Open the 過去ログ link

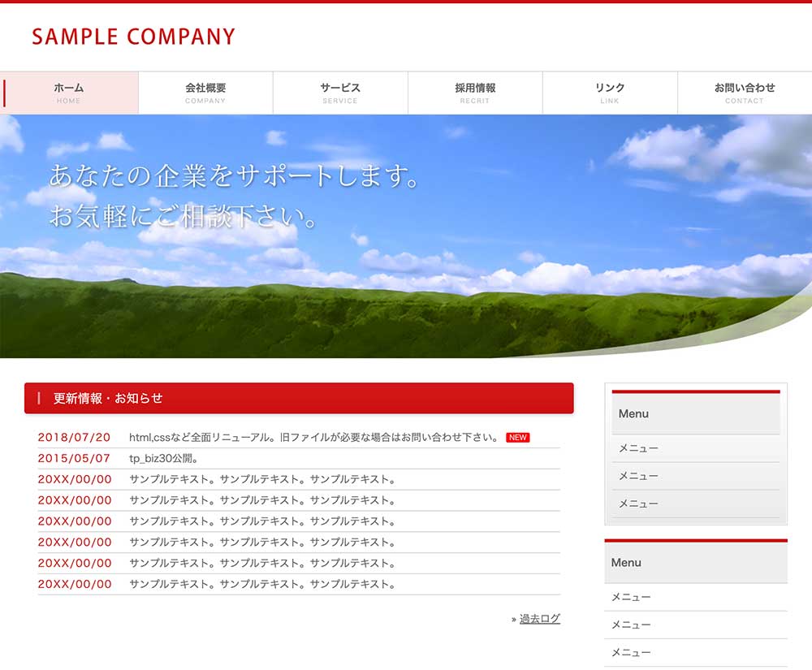click(540, 619)
